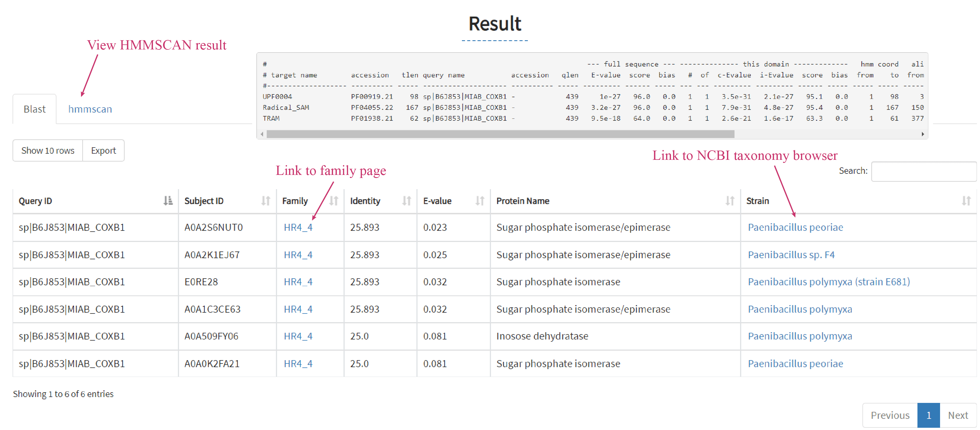Click left scroll arrow in hmmscan output
The image size is (980, 430).
coord(262,134)
